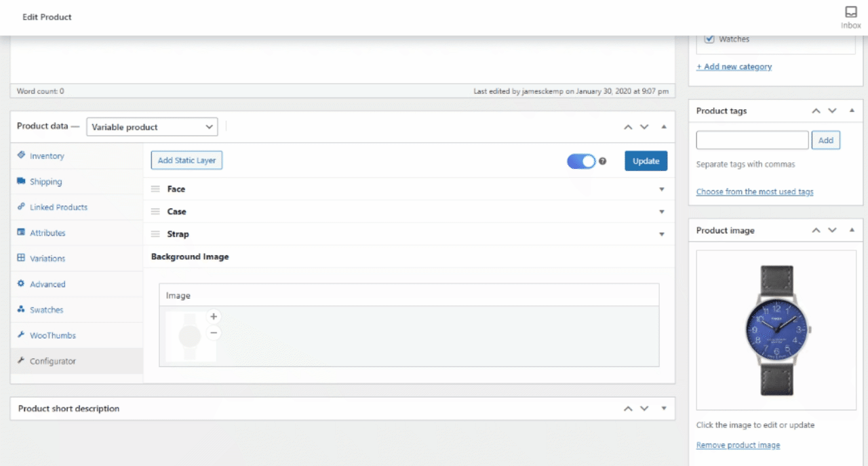Expand the Face layer row
Viewport: 868px width, 466px height.
point(662,189)
